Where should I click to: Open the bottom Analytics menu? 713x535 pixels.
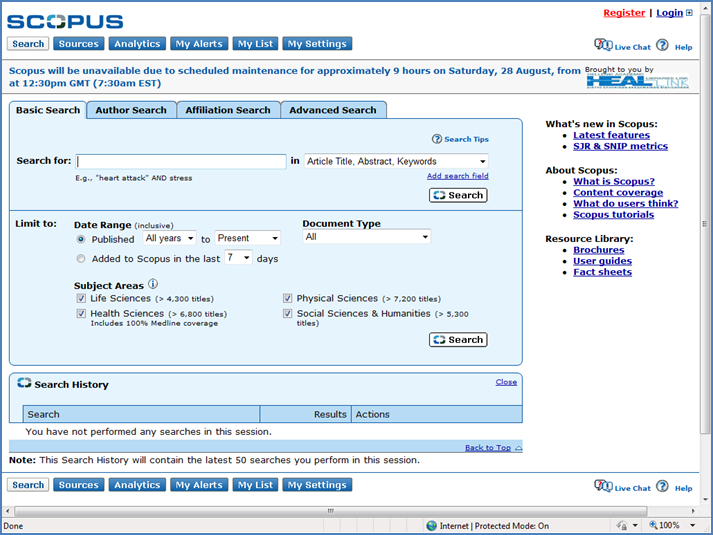pyautogui.click(x=137, y=485)
